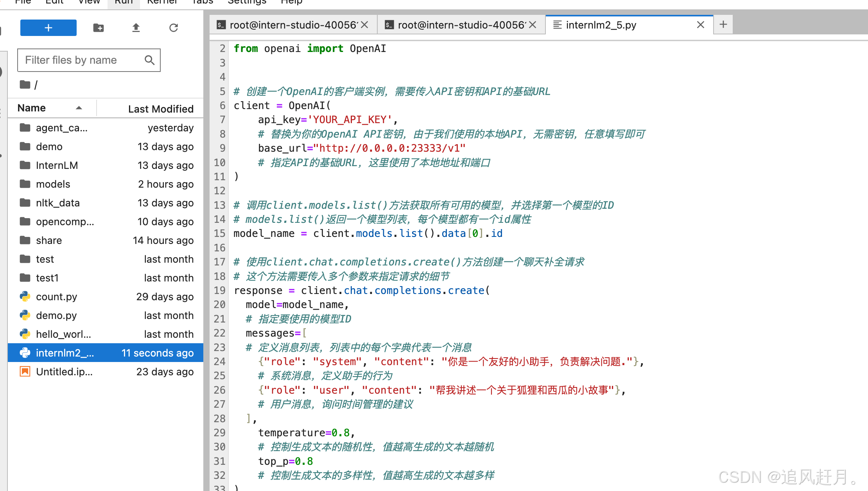Click the demo folder icon
Screen dimensions: 868x491
click(x=25, y=146)
